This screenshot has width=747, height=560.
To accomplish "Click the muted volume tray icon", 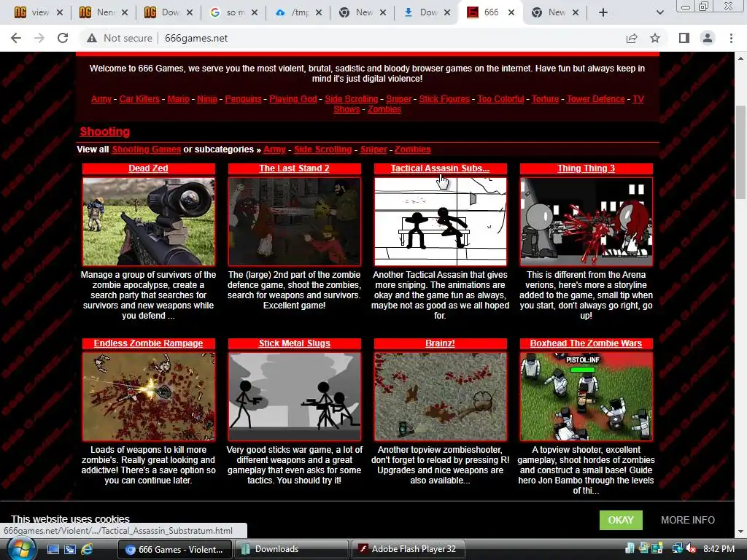I will 691,549.
